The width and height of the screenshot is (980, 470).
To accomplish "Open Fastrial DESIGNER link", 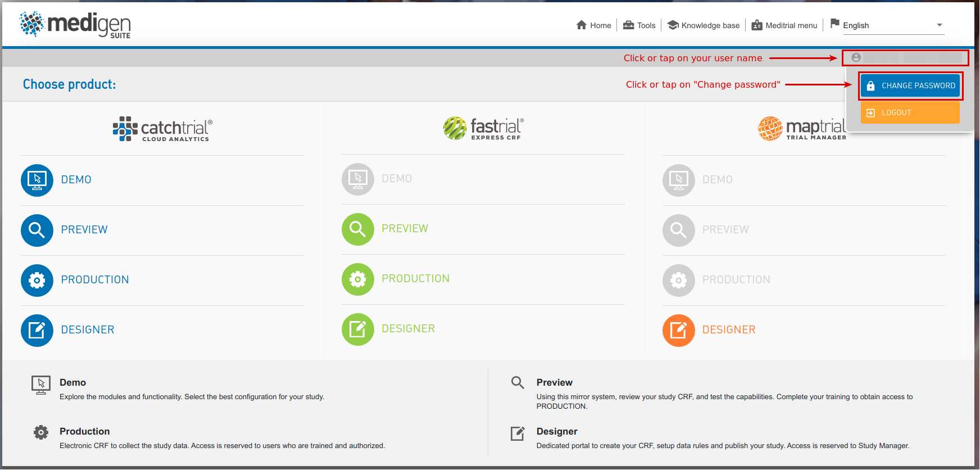I will [409, 329].
